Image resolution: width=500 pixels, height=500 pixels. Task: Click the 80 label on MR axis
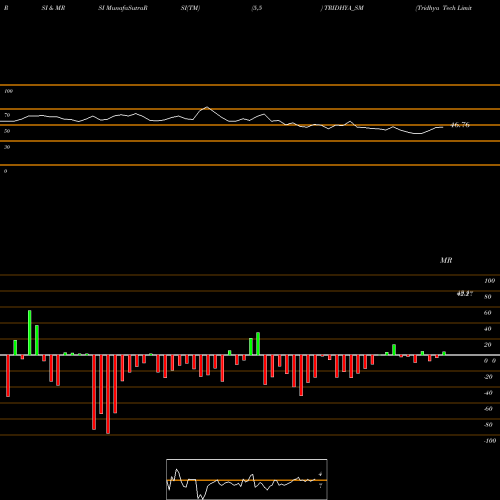pos(488,297)
